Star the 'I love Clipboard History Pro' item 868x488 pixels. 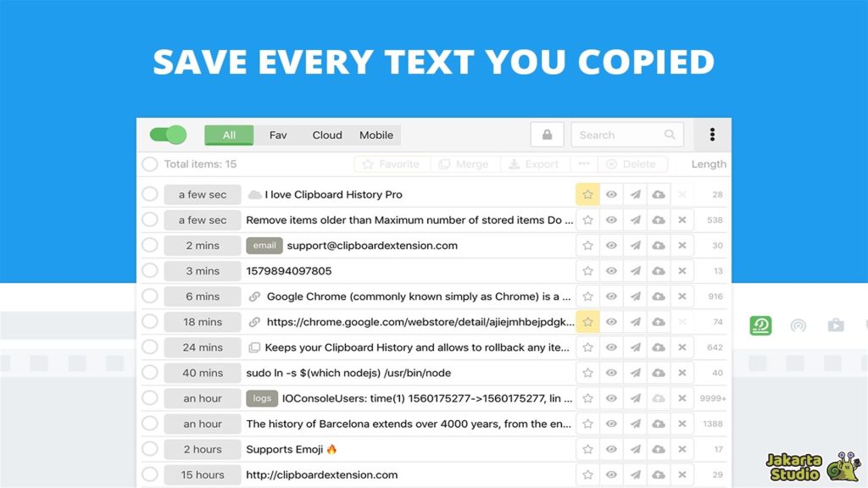(x=587, y=195)
